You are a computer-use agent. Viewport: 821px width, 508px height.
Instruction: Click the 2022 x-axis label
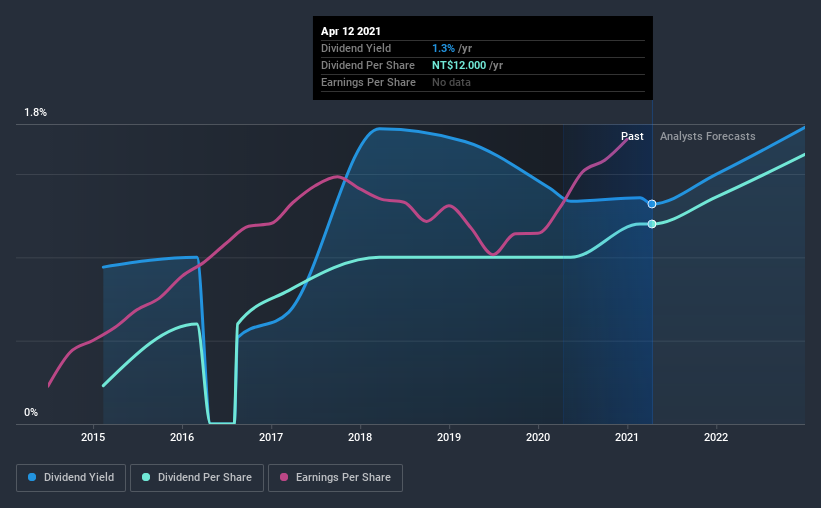pos(716,437)
